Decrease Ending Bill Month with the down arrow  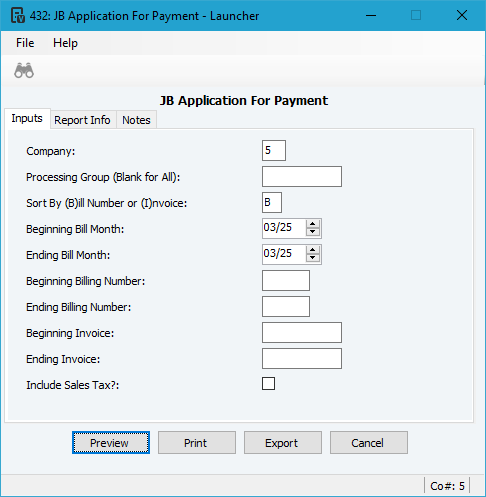click(313, 258)
